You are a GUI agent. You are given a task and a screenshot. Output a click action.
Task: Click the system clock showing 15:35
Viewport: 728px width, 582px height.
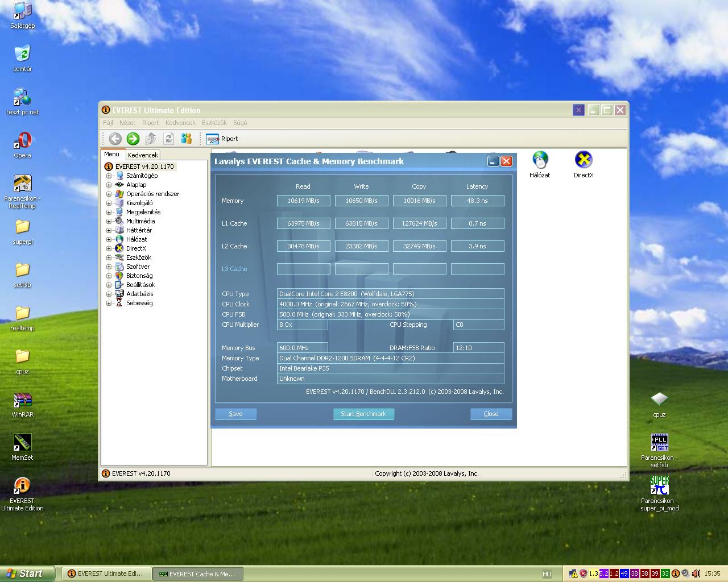712,574
